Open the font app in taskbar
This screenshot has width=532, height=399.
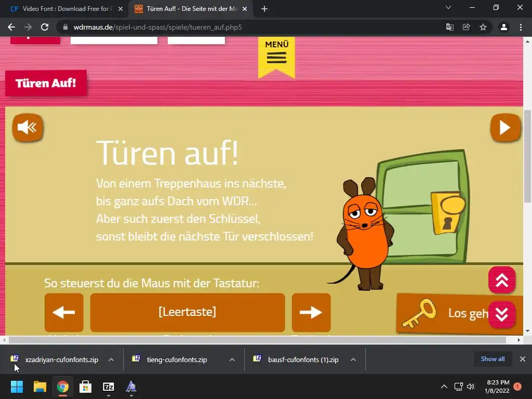[131, 387]
